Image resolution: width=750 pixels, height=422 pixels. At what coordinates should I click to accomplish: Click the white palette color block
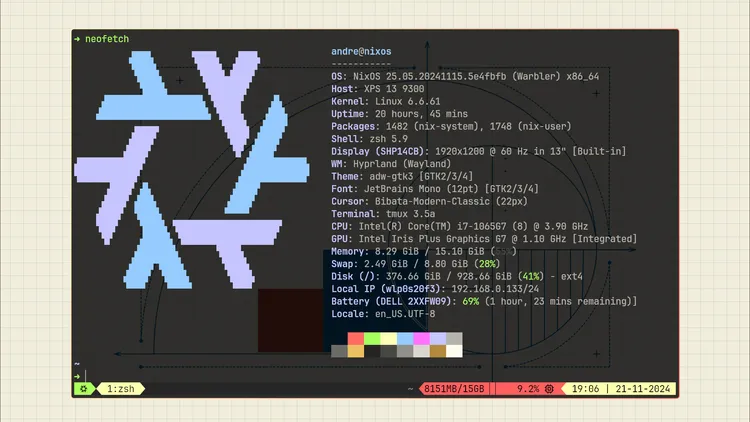454,351
